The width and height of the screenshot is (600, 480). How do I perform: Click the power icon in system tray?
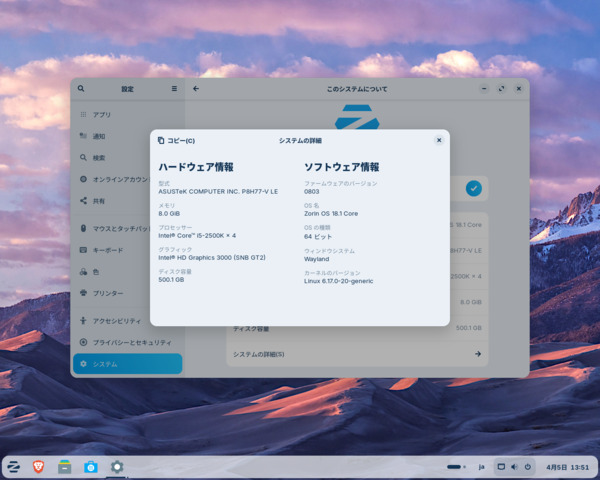[x=528, y=467]
